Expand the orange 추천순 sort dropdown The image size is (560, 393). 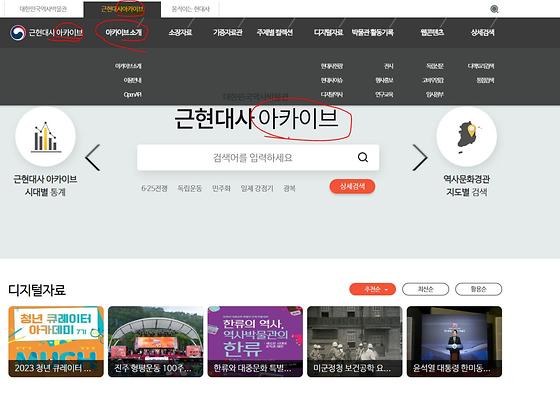coord(372,289)
